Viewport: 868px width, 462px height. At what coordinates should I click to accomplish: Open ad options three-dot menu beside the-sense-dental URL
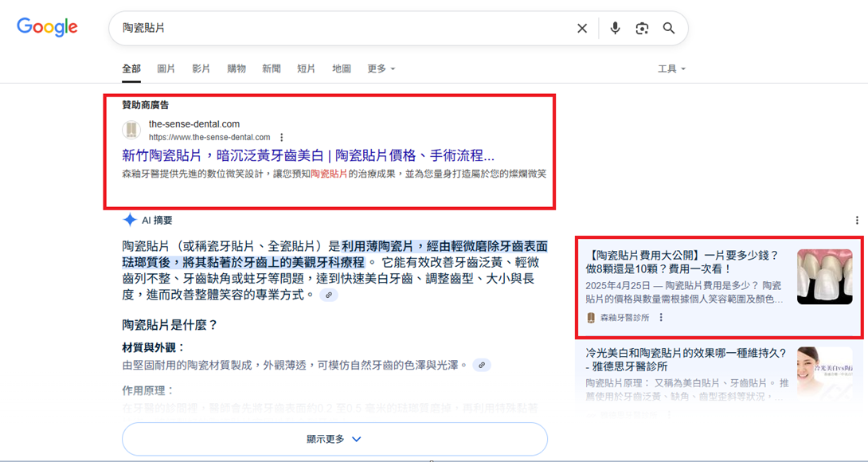pos(282,137)
